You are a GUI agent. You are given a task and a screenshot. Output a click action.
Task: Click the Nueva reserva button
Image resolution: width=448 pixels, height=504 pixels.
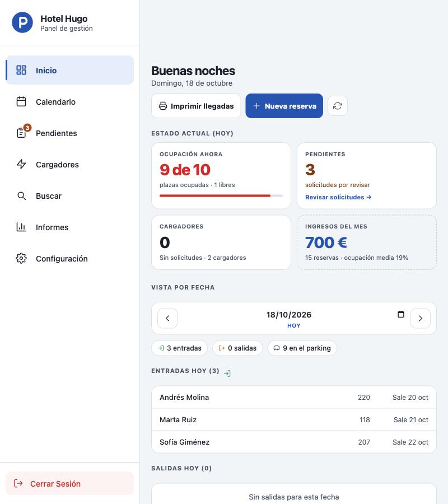click(284, 106)
